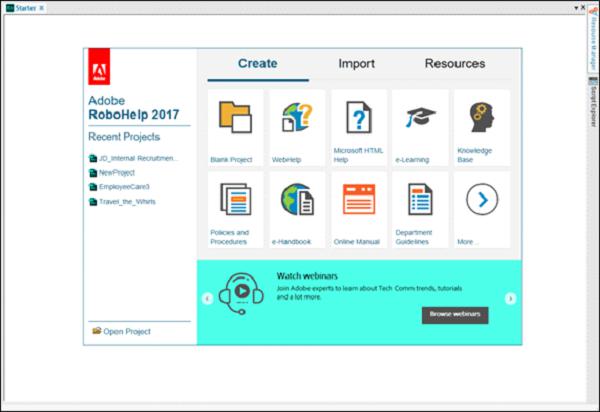Click the Browse webinars button
Screen dimensions: 600x412
pos(455,315)
